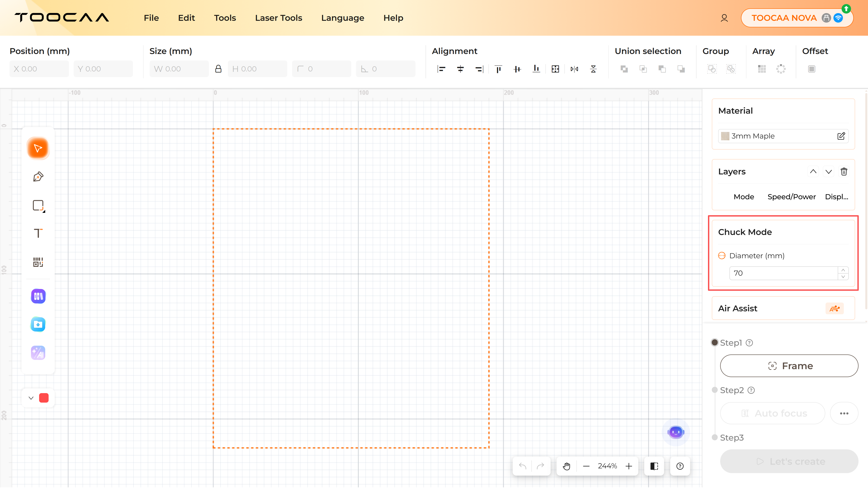Open the AI generation tool
This screenshot has width=868, height=488.
pos(38,353)
